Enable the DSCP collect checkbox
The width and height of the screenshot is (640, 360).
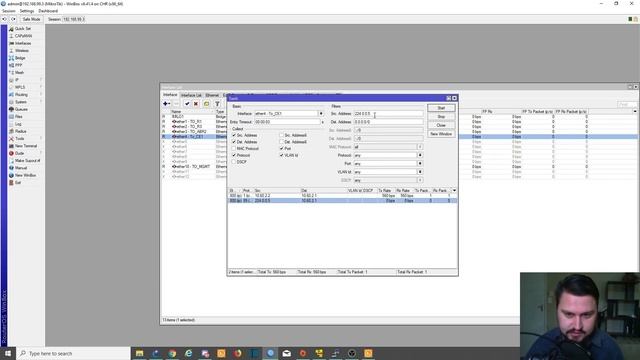(234, 162)
